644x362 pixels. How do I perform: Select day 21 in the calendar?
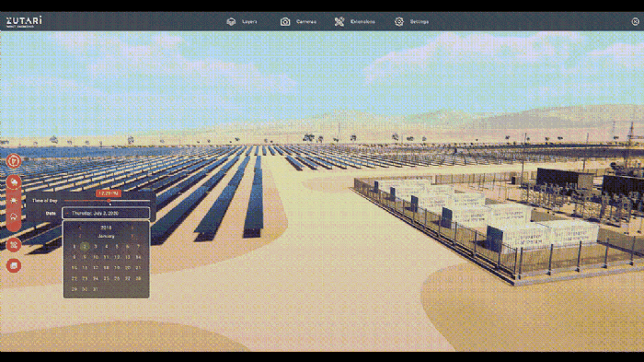[138, 268]
